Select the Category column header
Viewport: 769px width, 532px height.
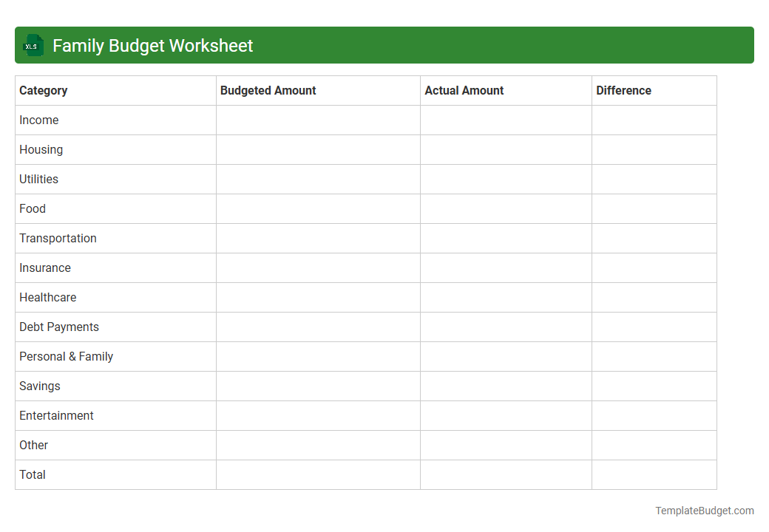click(x=44, y=90)
